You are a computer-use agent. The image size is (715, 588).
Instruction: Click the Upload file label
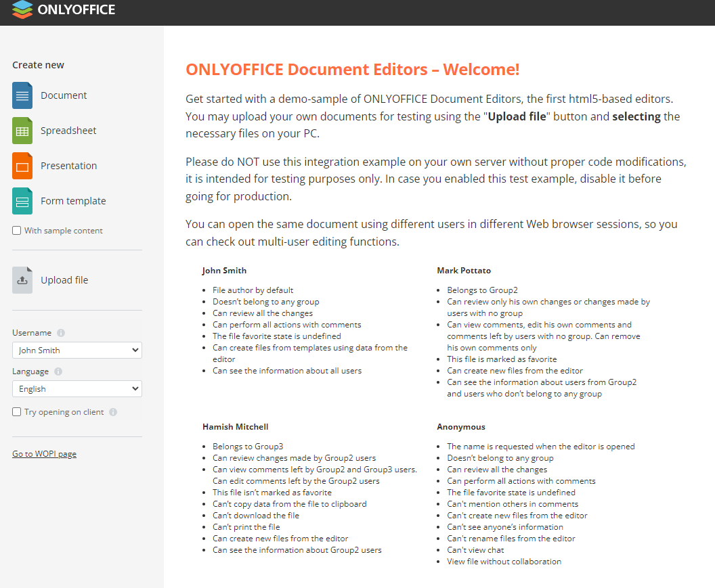click(64, 280)
